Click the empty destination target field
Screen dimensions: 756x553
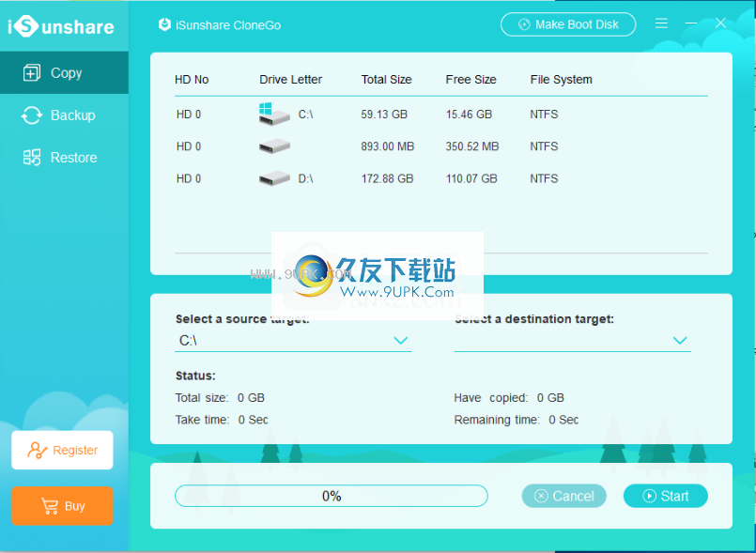click(x=572, y=341)
